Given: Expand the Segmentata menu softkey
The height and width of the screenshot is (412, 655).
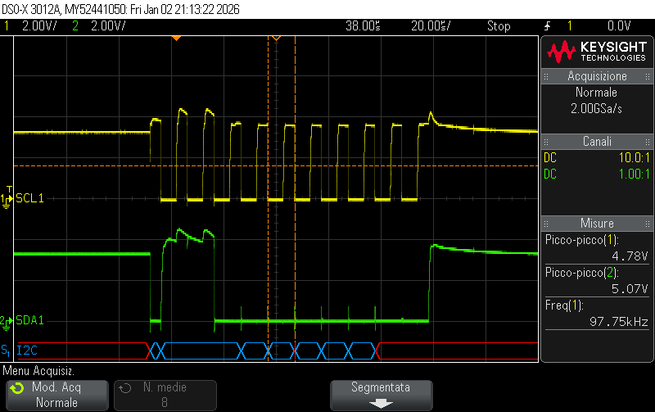Looking at the screenshot, I should click(381, 395).
